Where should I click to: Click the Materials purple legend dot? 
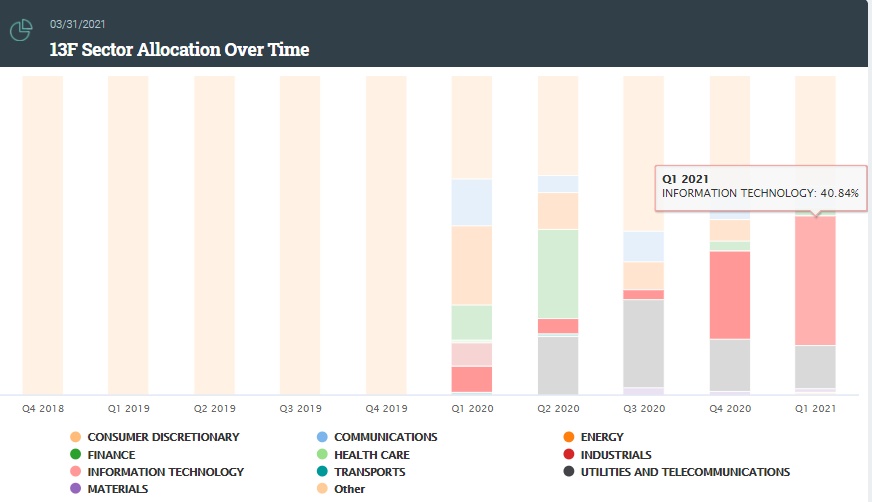tap(75, 489)
